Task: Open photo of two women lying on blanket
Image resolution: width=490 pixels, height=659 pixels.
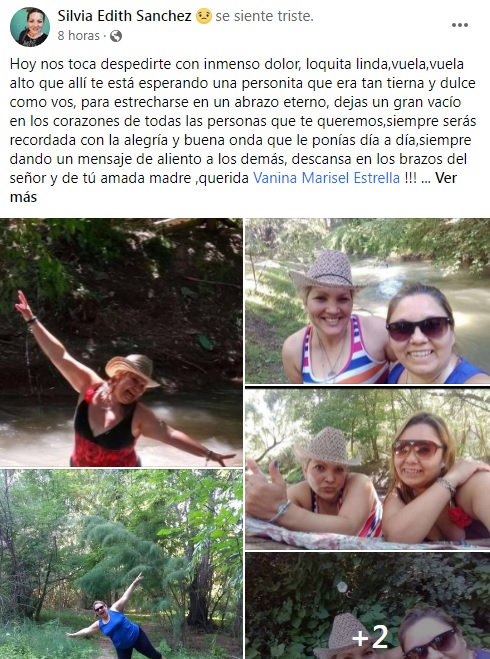Action: pos(368,469)
